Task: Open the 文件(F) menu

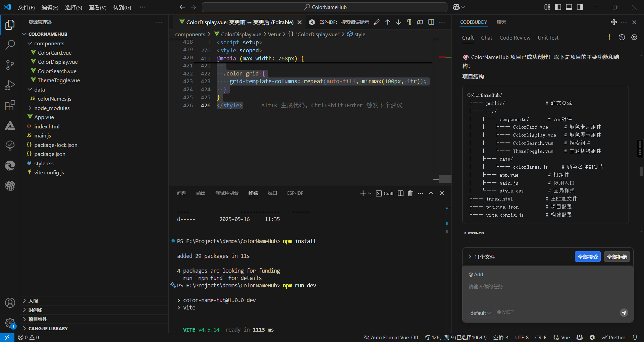Action: tap(26, 7)
